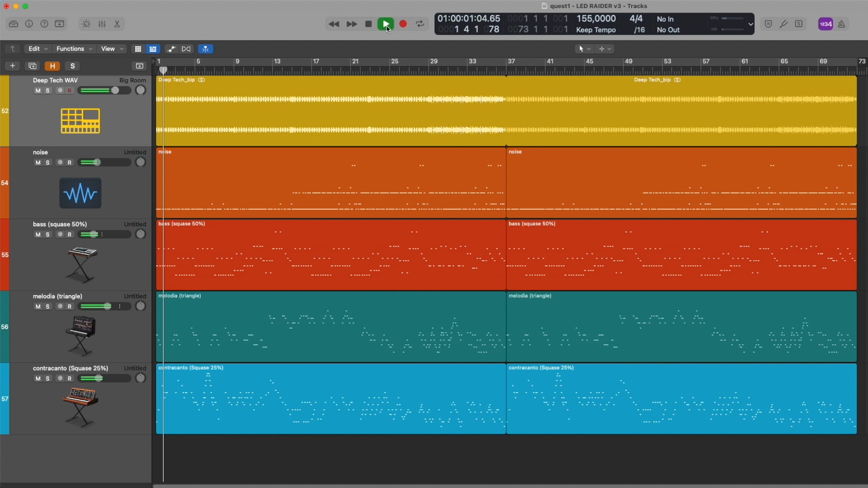This screenshot has width=868, height=488.
Task: Open Smart Controls with the dial icon
Action: 86,24
